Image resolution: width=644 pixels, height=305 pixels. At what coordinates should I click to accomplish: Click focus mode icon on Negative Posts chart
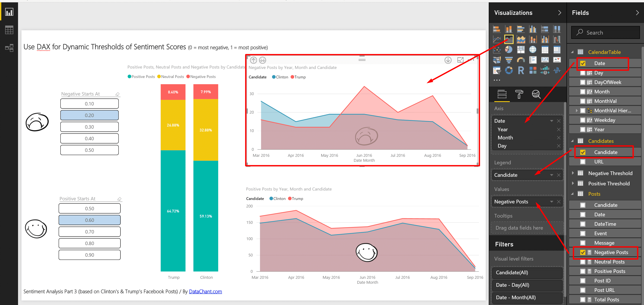click(x=460, y=60)
